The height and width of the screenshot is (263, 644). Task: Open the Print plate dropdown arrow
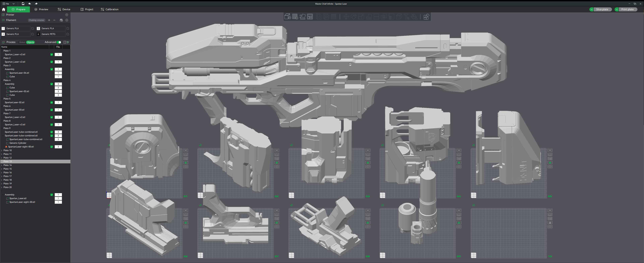point(617,10)
